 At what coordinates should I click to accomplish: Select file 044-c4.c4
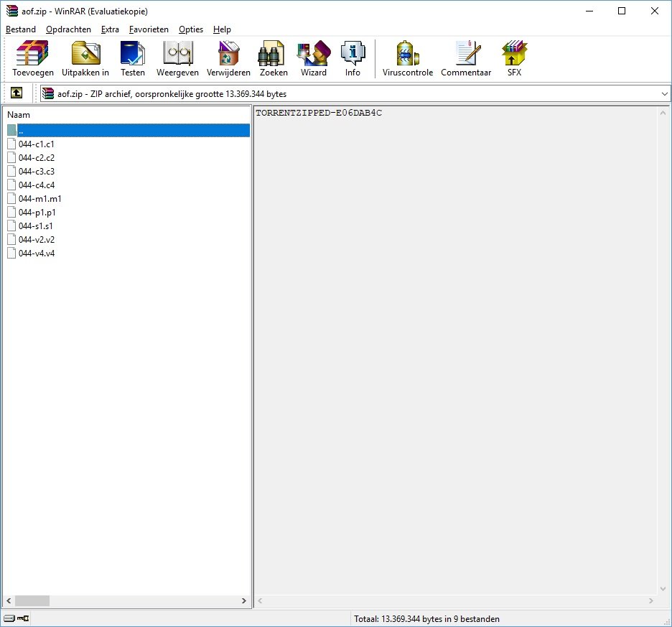click(x=37, y=185)
